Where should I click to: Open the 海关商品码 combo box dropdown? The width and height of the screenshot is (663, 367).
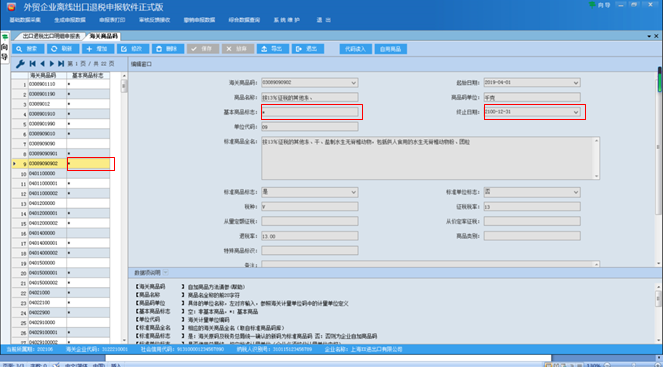(x=353, y=82)
